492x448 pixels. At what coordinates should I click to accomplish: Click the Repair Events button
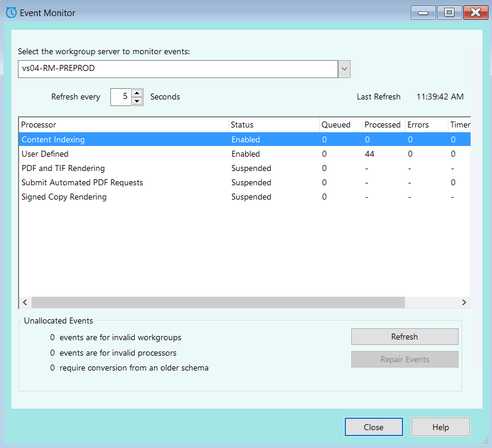404,359
